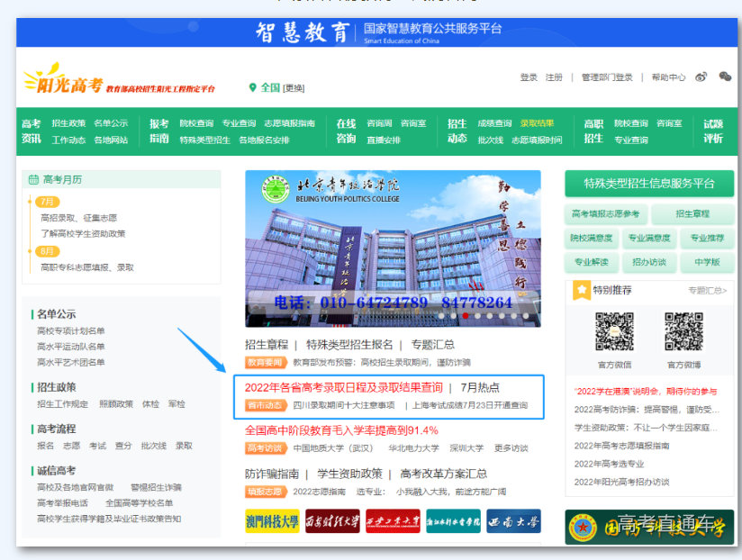Click the 特殊类型招生信息服务平台 button

(648, 183)
